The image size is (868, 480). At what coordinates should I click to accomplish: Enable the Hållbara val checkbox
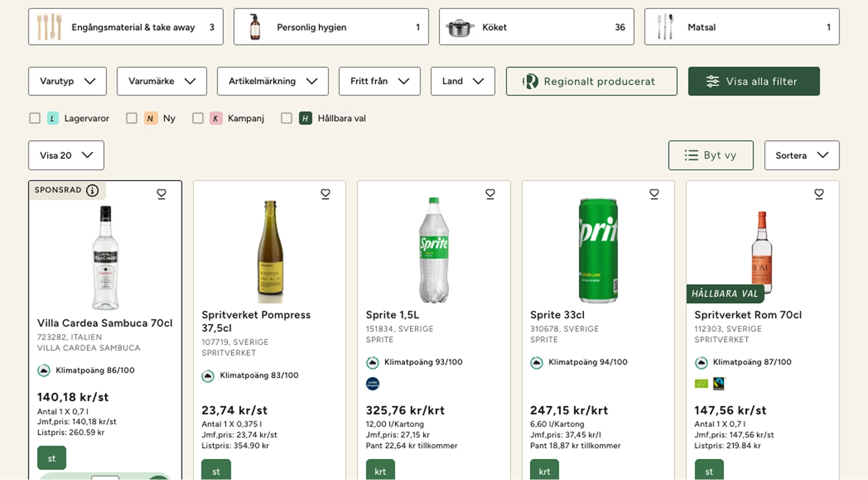coord(287,118)
